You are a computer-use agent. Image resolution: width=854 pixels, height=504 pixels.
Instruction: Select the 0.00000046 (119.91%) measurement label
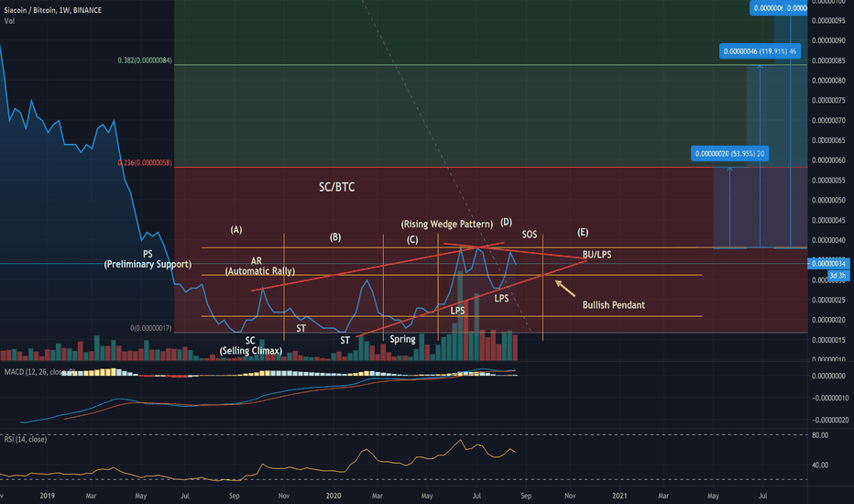tap(760, 51)
